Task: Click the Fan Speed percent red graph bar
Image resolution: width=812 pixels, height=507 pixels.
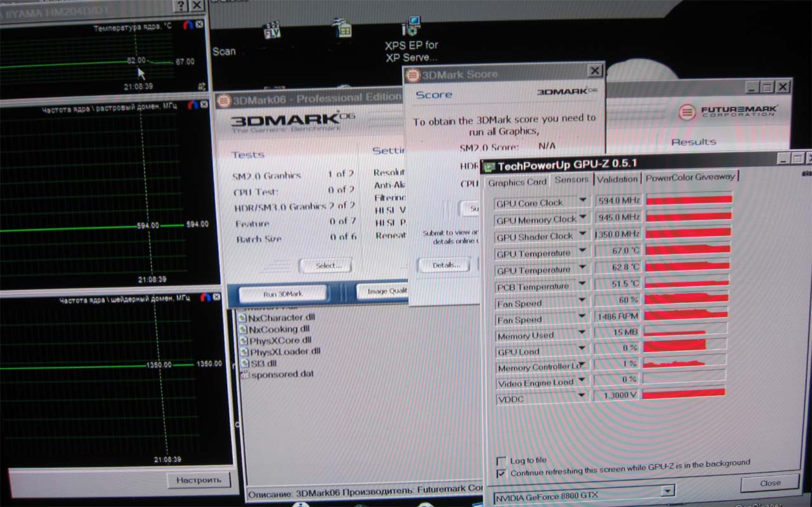Action: (x=685, y=298)
